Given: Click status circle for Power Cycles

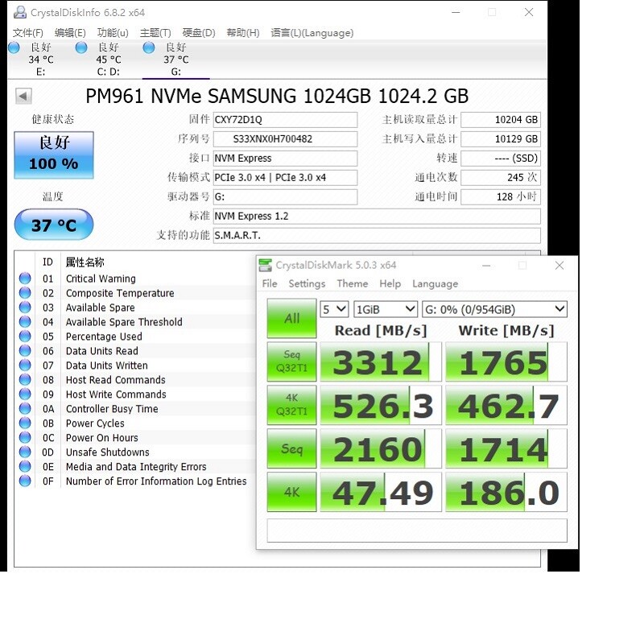Looking at the screenshot, I should point(25,423).
